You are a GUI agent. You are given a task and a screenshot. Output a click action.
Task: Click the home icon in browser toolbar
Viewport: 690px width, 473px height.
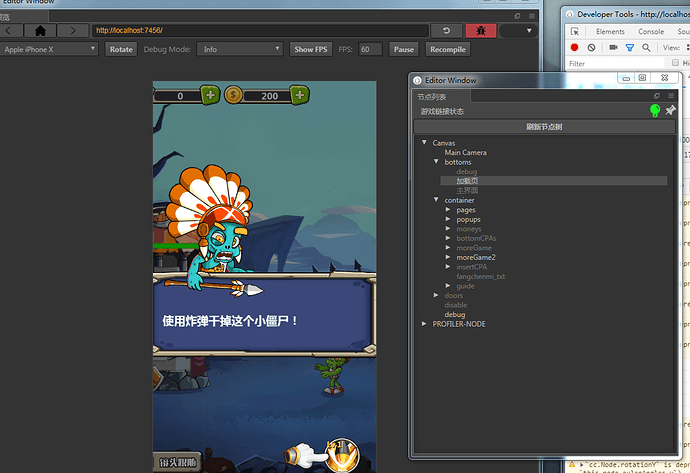[x=40, y=30]
